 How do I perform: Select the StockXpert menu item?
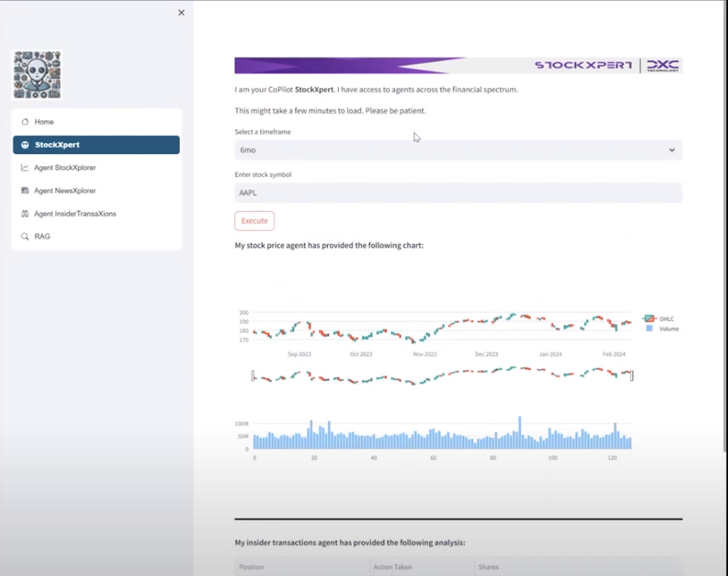(96, 145)
